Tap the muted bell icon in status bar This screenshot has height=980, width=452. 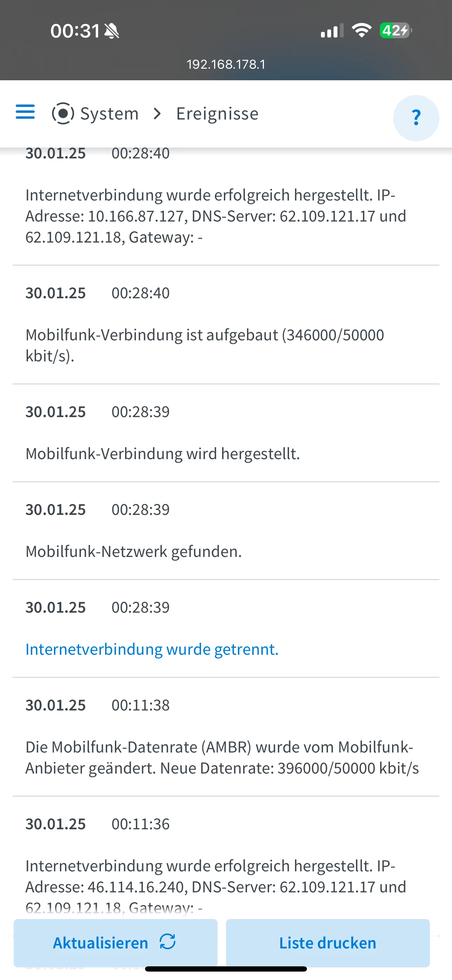(111, 31)
